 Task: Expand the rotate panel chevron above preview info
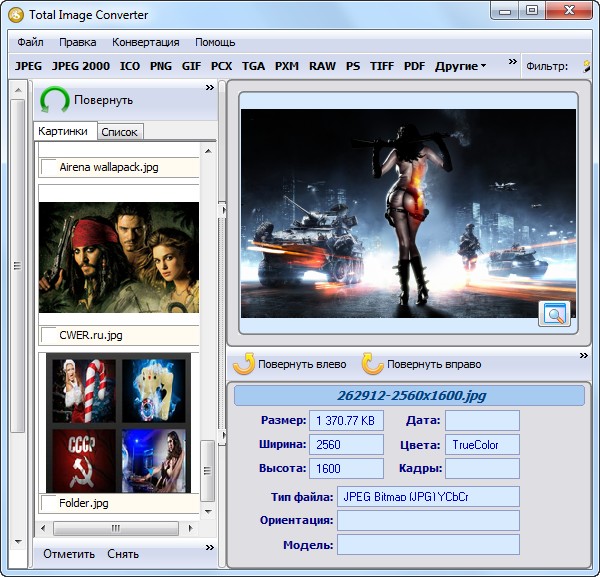point(584,355)
